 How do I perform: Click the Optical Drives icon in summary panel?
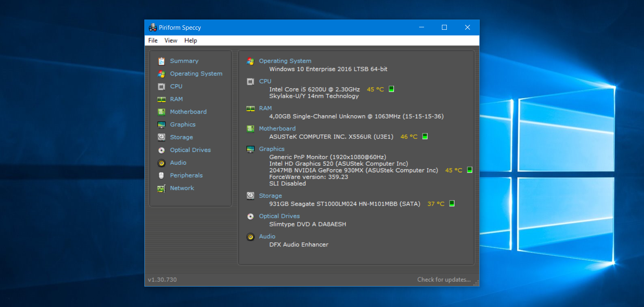(250, 216)
